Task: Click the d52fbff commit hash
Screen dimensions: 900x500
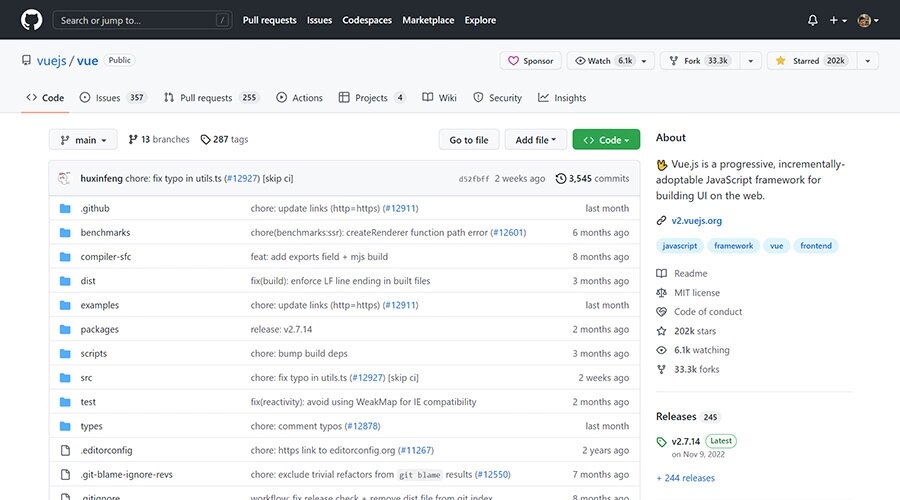Action: point(474,179)
